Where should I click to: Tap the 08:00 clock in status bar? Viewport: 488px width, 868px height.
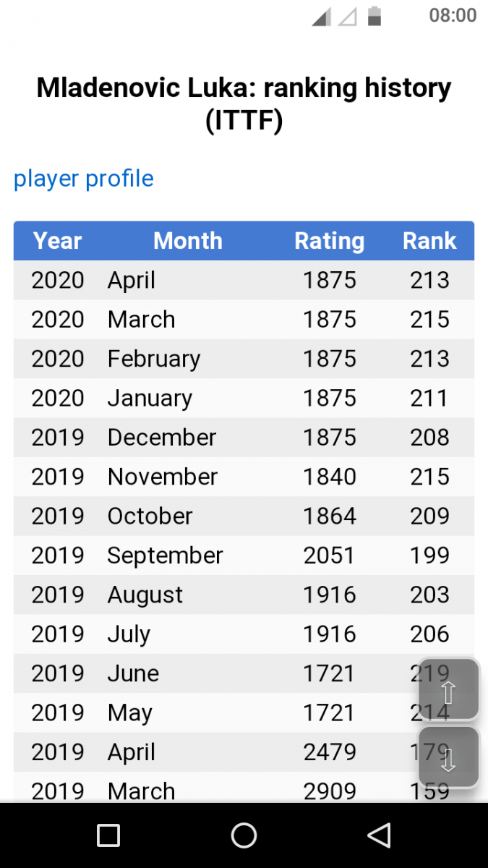coord(453,16)
